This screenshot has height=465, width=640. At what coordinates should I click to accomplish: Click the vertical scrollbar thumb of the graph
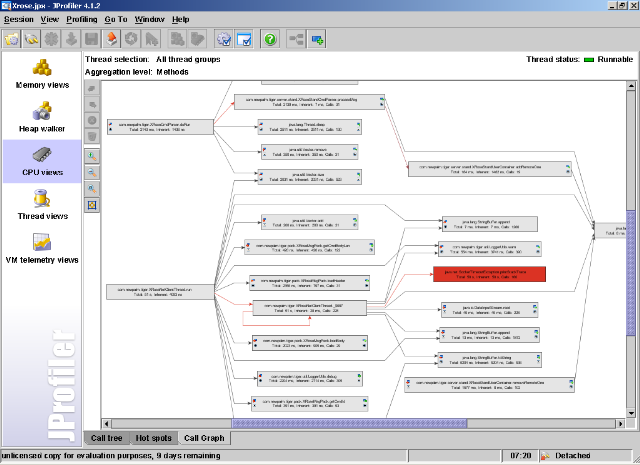[x=631, y=273]
